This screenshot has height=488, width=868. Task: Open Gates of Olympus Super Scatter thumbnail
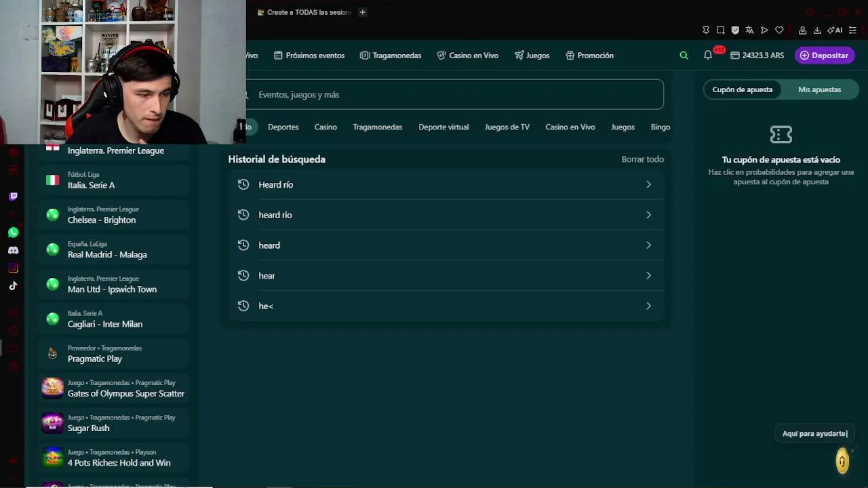52,388
